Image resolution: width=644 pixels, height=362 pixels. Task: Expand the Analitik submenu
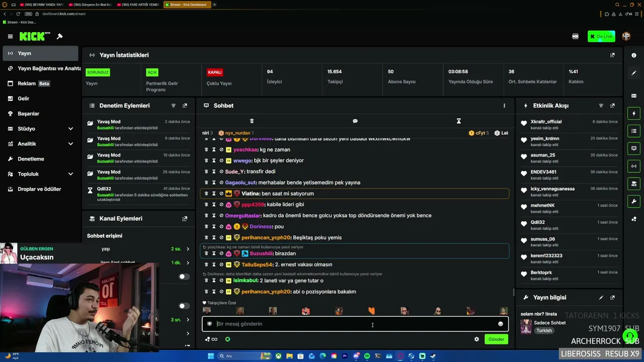pyautogui.click(x=70, y=144)
